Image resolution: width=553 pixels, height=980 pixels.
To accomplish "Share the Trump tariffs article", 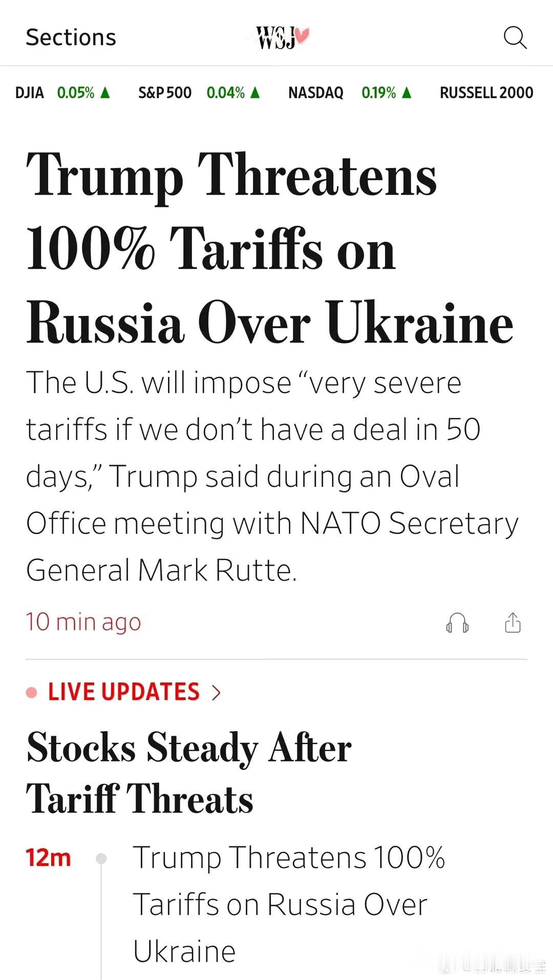I will click(513, 622).
